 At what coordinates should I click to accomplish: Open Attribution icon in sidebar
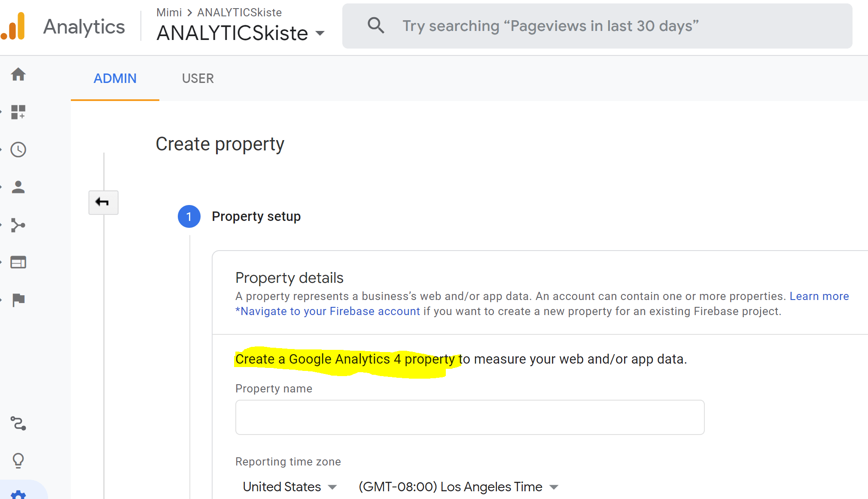(18, 423)
